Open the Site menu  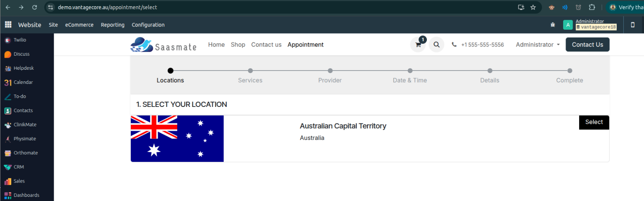[x=53, y=25]
